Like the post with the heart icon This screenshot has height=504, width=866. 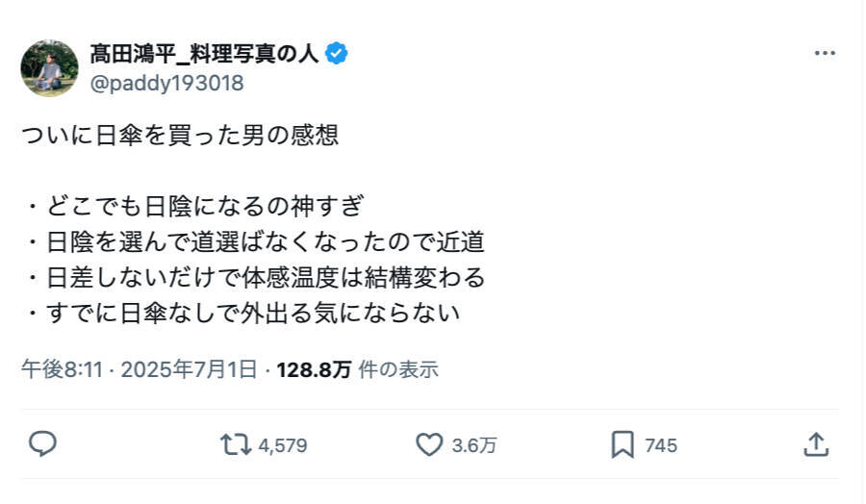[x=428, y=444]
